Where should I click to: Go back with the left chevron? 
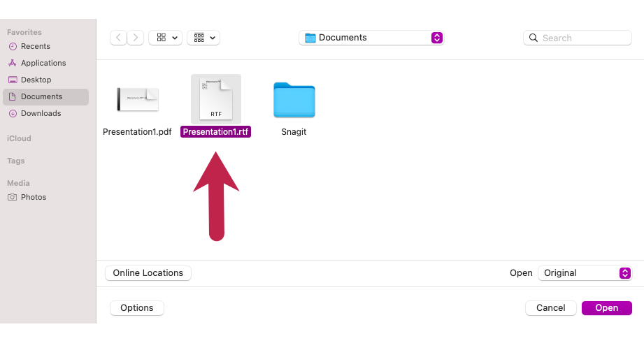[x=118, y=38]
